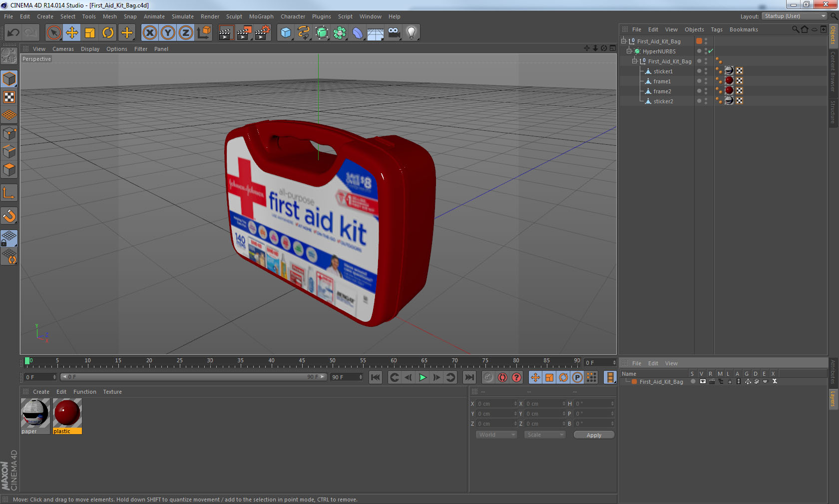Click the Apply button
Viewport: 839px width, 504px height.
[x=594, y=435]
